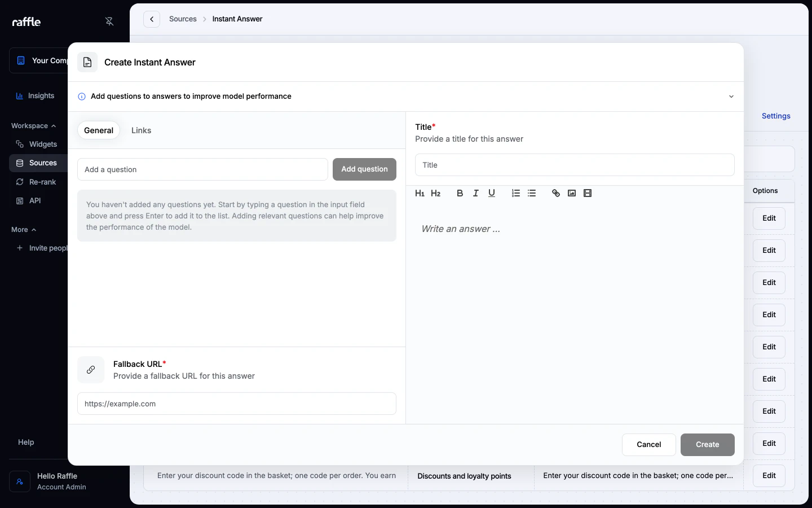Screen dimensions: 812x508
Task: Click the Fallback URL input field
Action: (x=237, y=404)
